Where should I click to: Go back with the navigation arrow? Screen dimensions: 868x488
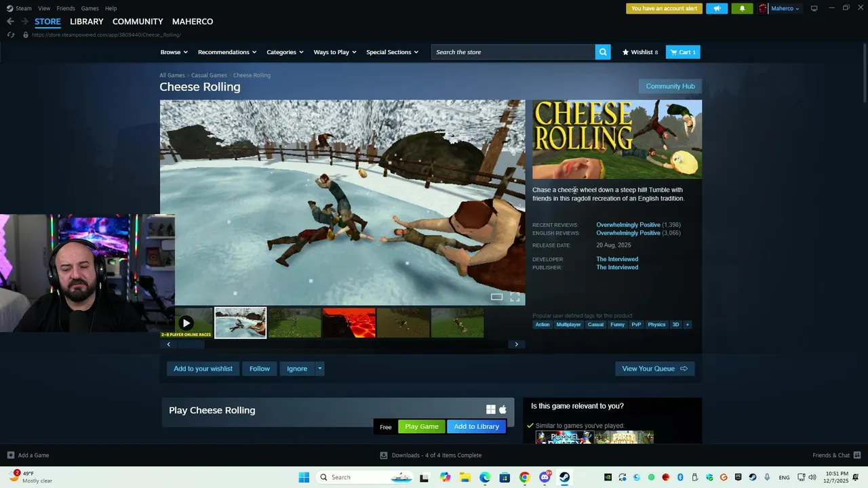[x=10, y=22]
